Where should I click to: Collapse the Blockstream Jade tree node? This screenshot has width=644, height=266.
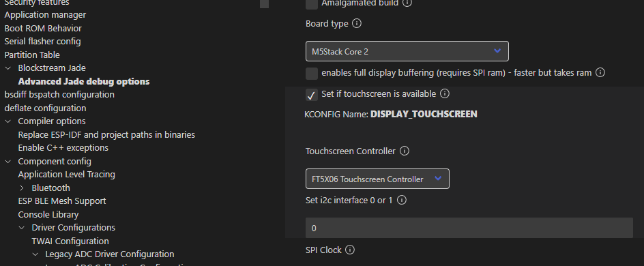[x=8, y=68]
